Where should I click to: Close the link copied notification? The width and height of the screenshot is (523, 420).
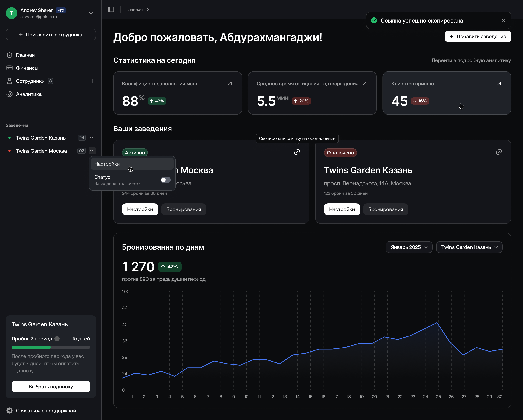503,20
